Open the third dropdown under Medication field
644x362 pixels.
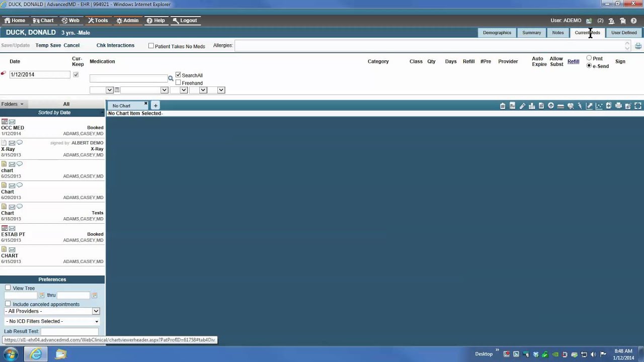179,90
